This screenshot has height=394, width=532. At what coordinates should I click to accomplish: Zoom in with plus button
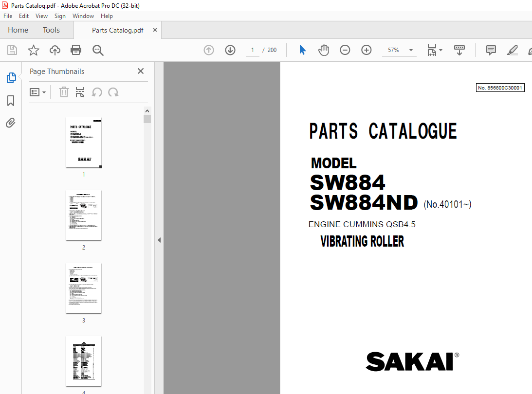(366, 50)
